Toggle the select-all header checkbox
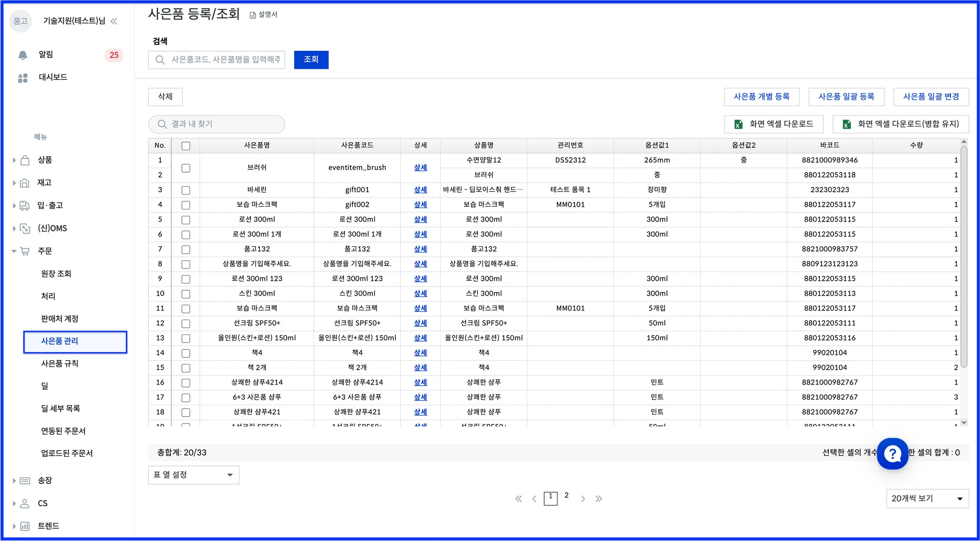 coord(186,146)
